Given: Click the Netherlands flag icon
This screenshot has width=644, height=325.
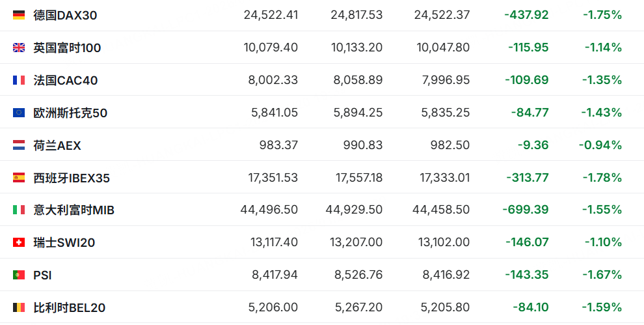Looking at the screenshot, I should 19,145.
